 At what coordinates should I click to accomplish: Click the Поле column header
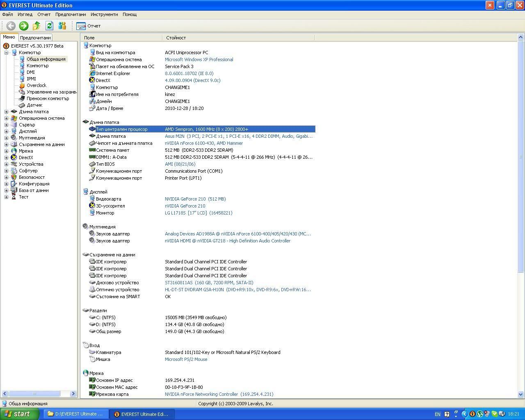click(122, 38)
